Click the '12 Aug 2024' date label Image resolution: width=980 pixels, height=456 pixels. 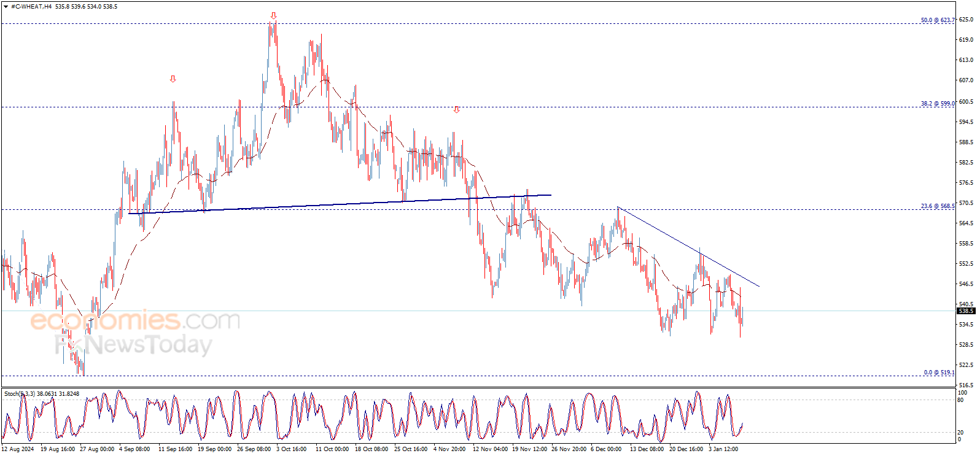18,449
